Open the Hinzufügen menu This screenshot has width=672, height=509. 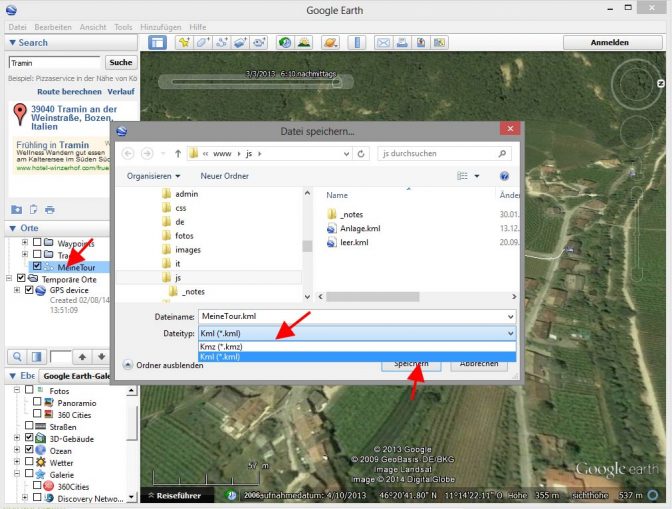click(x=161, y=27)
